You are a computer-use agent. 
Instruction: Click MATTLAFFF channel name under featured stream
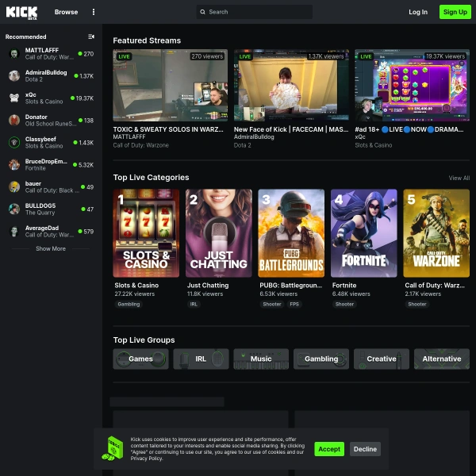(129, 137)
